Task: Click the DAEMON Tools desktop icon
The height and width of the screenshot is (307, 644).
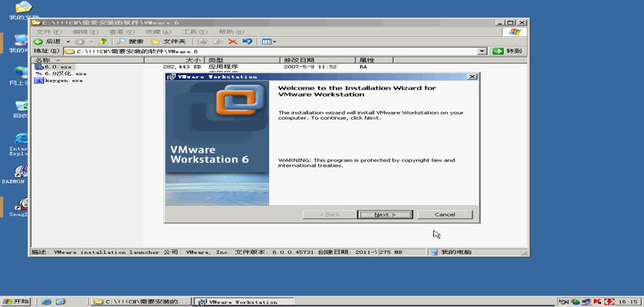Action: (15, 174)
